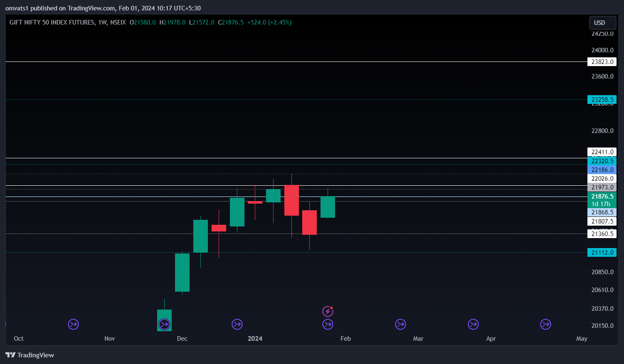Click the 1W timeframe label in header
Viewport: 624px width, 364px height.
tap(103, 22)
